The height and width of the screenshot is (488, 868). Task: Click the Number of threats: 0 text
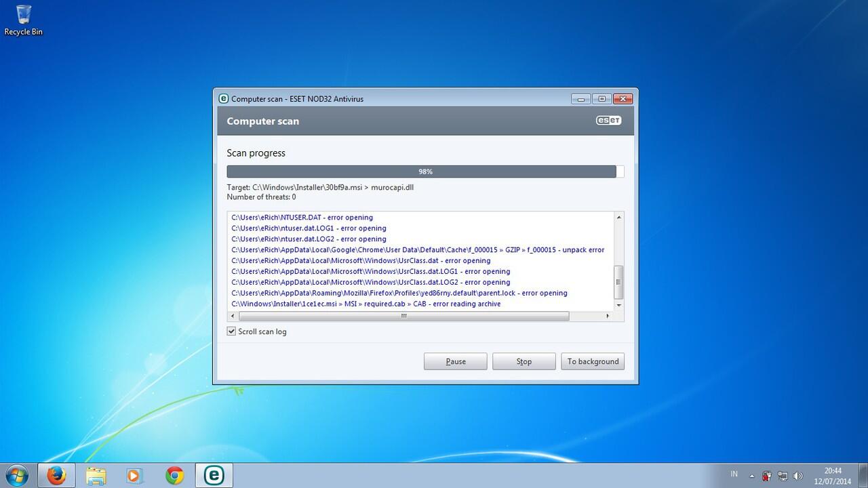tap(261, 197)
